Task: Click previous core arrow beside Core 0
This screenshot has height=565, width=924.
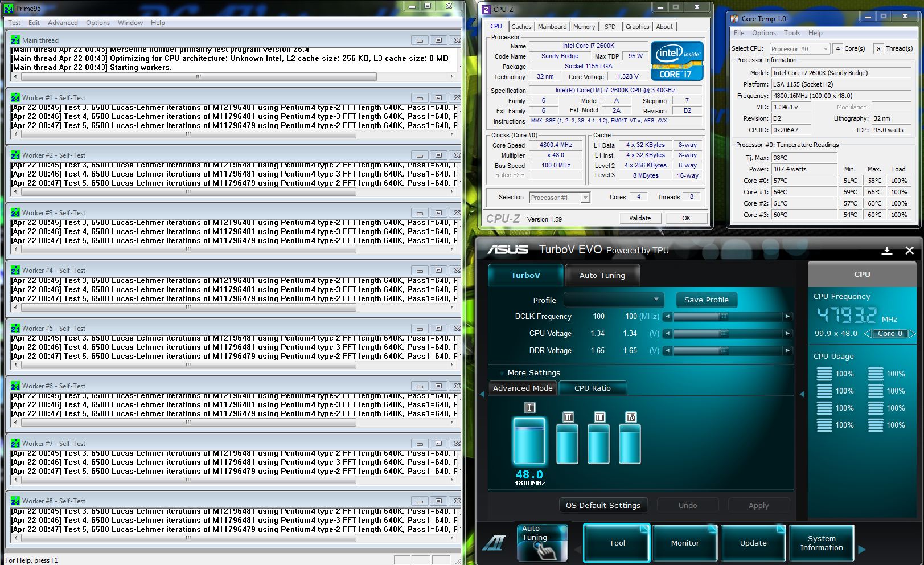Action: click(868, 334)
